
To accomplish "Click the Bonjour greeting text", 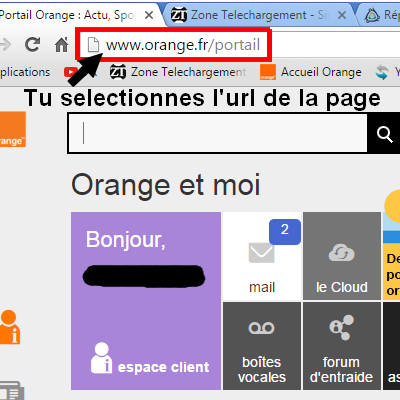I will 126,239.
